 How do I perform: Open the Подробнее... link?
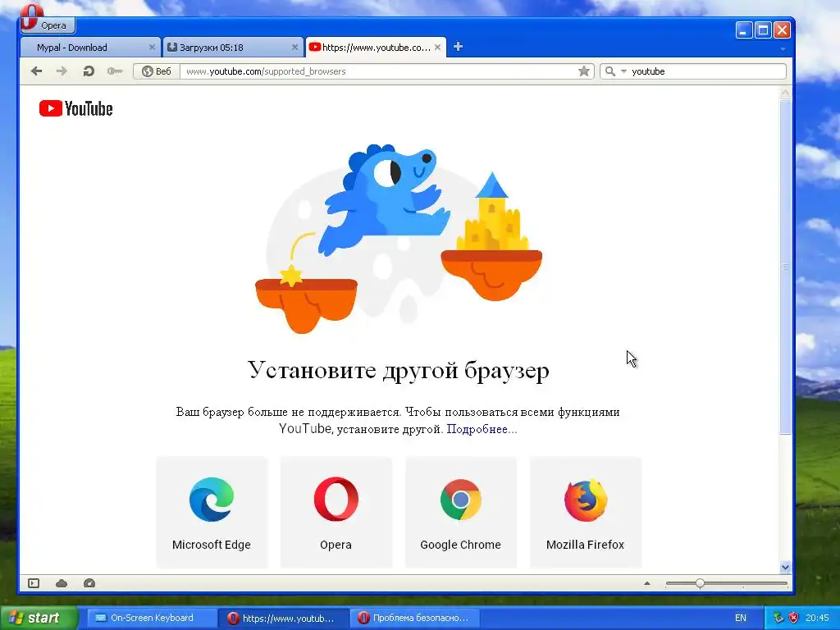pyautogui.click(x=482, y=429)
